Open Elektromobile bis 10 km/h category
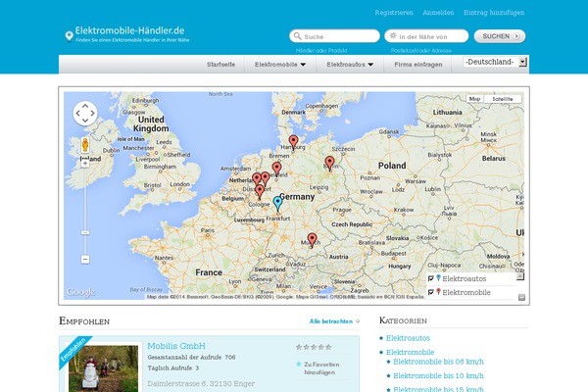Screen dimensions: 588x392 [438, 375]
